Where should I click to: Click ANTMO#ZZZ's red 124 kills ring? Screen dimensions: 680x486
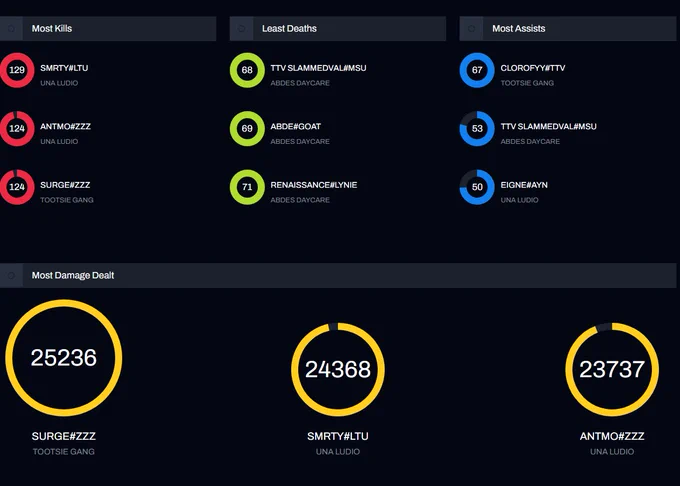pyautogui.click(x=17, y=129)
